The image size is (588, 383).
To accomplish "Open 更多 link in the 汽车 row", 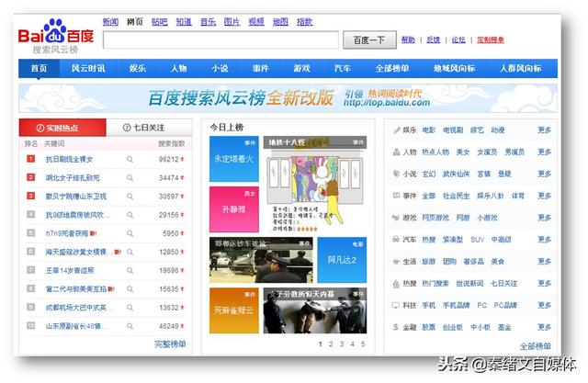I will (544, 240).
